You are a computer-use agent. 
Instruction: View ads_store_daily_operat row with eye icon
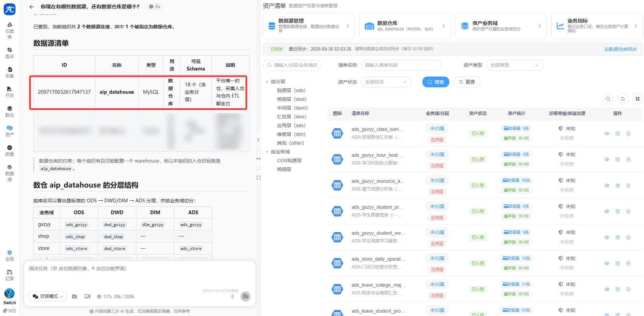point(607,263)
